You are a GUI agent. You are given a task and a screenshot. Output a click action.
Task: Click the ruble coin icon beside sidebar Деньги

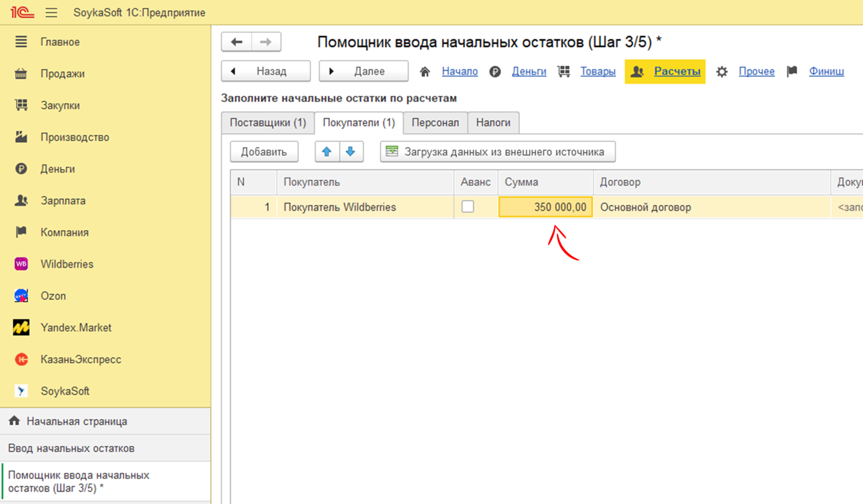21,169
